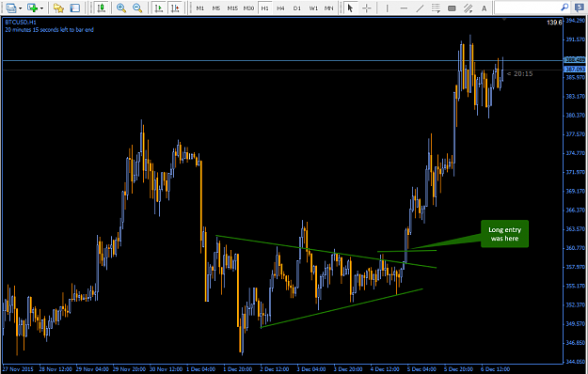Screen dimensions: 588x374
Task: Click the 371.970 price scale value
Action: tap(575, 172)
